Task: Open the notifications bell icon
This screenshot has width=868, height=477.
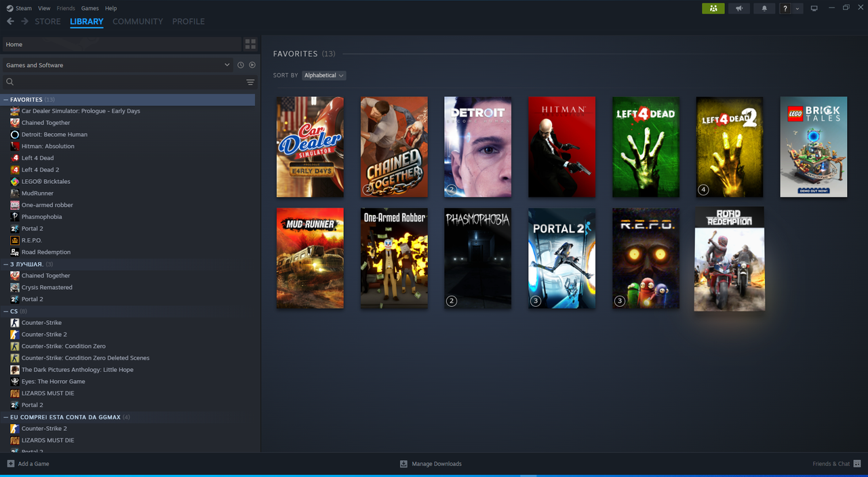Action: point(764,8)
